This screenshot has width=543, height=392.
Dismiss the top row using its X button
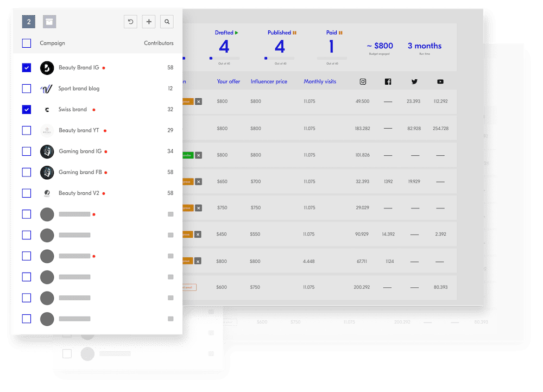198,101
